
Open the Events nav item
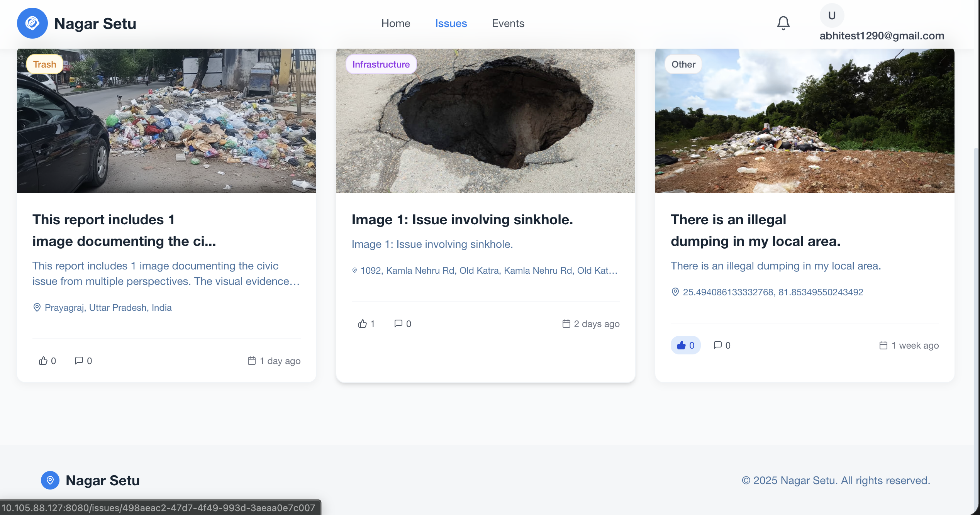pos(508,23)
